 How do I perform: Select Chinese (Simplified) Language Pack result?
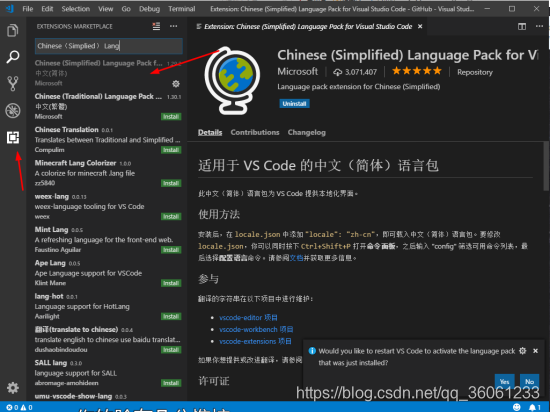tap(108, 73)
